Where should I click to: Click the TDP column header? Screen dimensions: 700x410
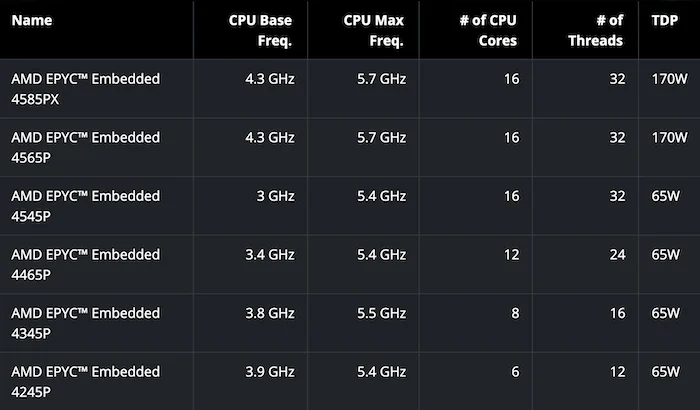click(x=666, y=20)
